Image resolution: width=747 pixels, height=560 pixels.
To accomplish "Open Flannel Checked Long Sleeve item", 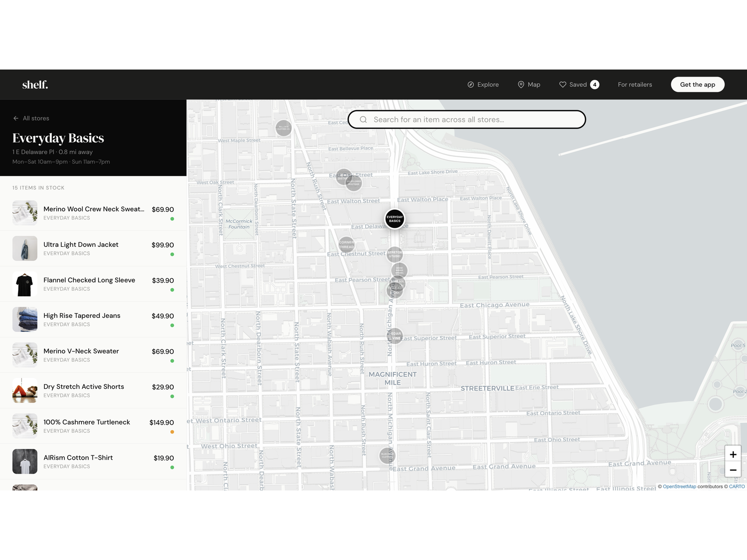I will [x=93, y=284].
